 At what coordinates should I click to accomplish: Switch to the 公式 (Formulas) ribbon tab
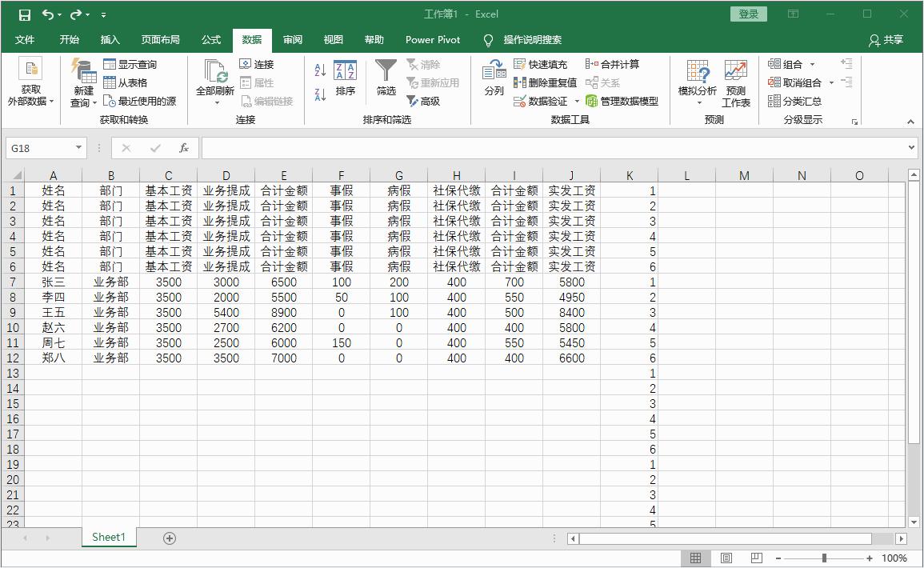tap(210, 39)
